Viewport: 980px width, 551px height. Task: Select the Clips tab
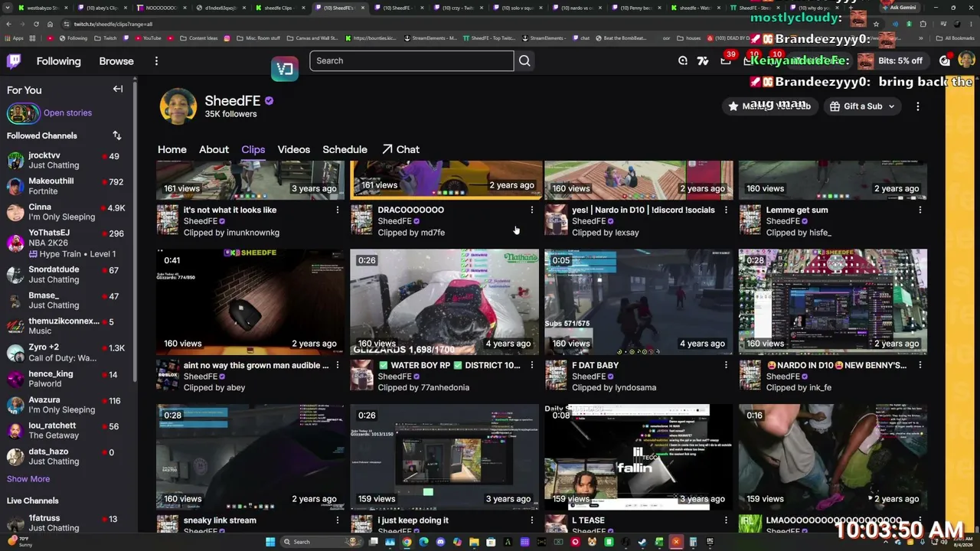253,149
